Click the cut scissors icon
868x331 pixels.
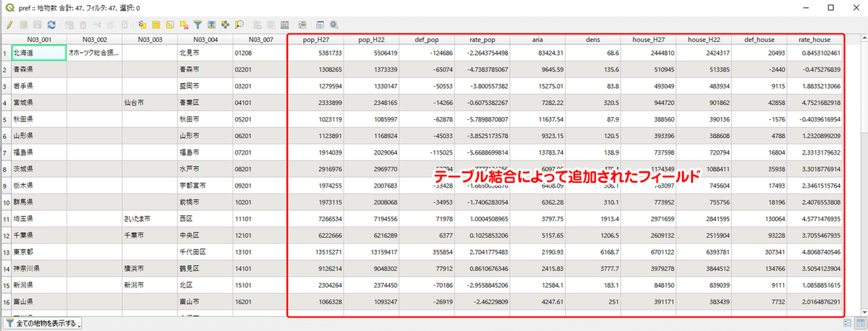coord(97,25)
